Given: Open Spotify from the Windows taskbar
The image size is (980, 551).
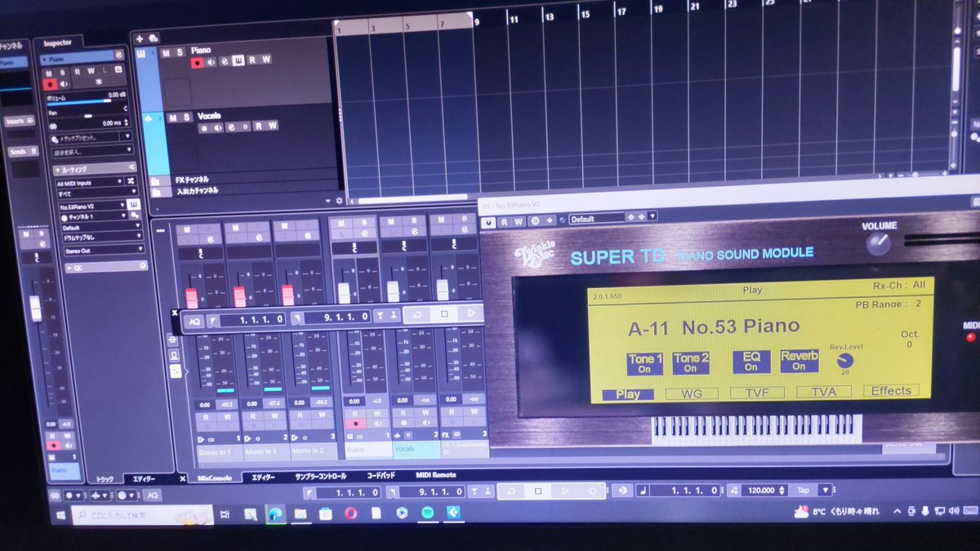Looking at the screenshot, I should 427,513.
